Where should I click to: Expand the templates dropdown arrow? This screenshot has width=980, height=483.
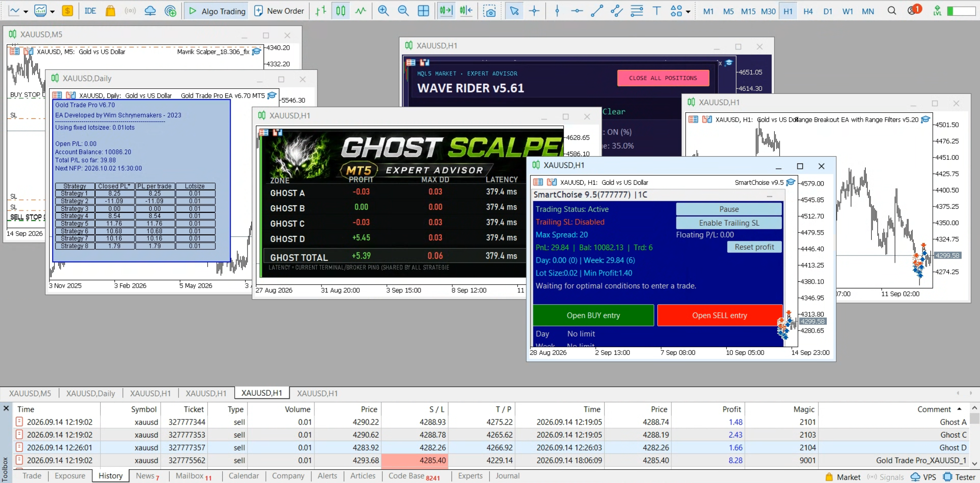coord(52,12)
